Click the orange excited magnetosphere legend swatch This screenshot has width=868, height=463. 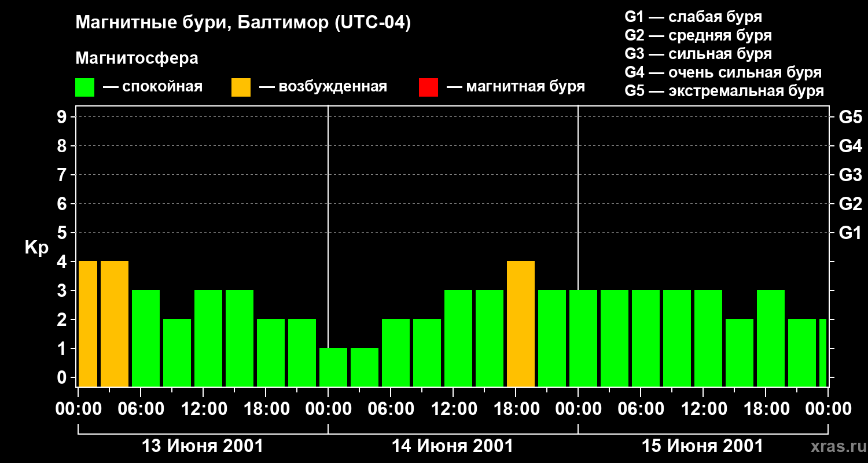[241, 87]
